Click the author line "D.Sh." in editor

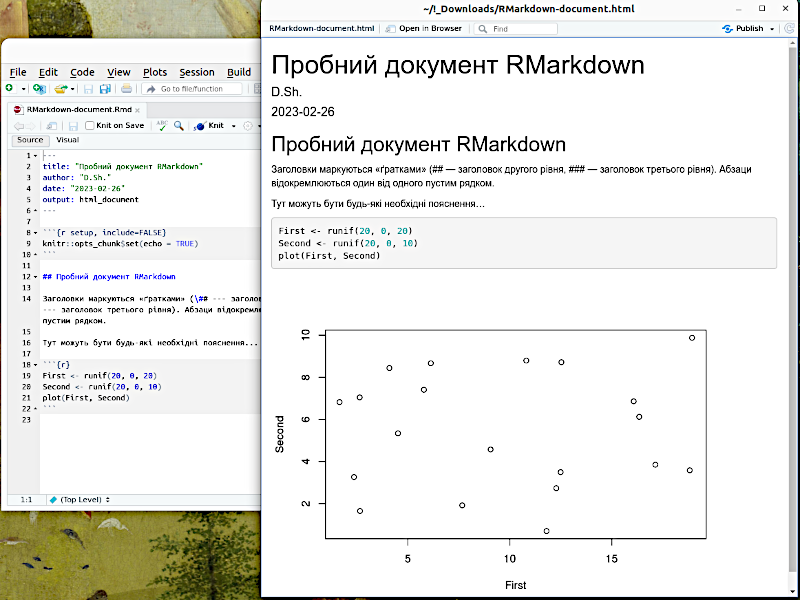pyautogui.click(x=77, y=178)
